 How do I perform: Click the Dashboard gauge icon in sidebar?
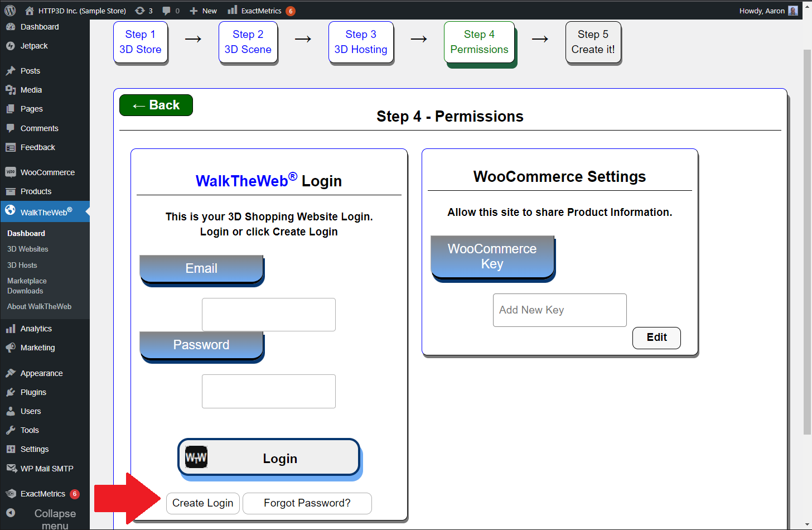tap(10, 27)
